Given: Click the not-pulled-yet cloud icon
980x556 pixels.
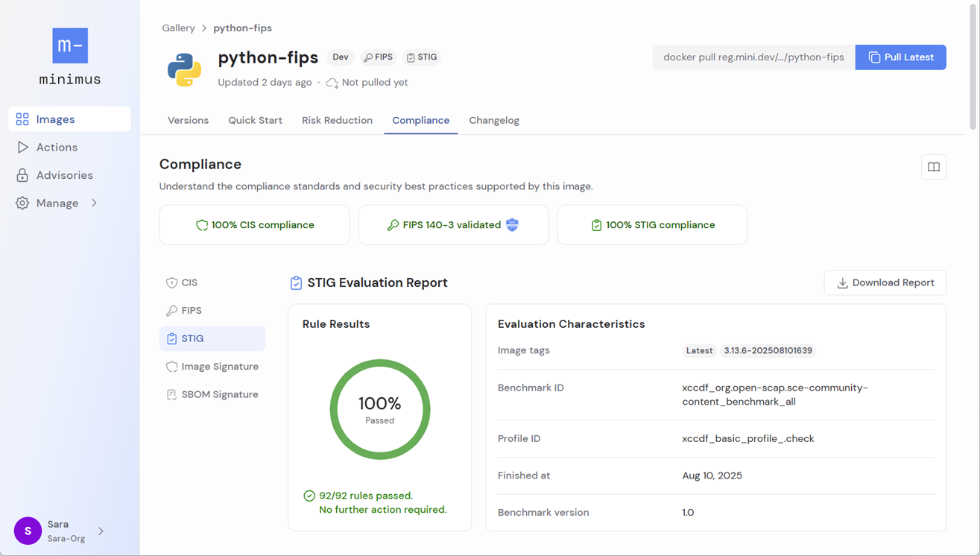Looking at the screenshot, I should pos(332,83).
